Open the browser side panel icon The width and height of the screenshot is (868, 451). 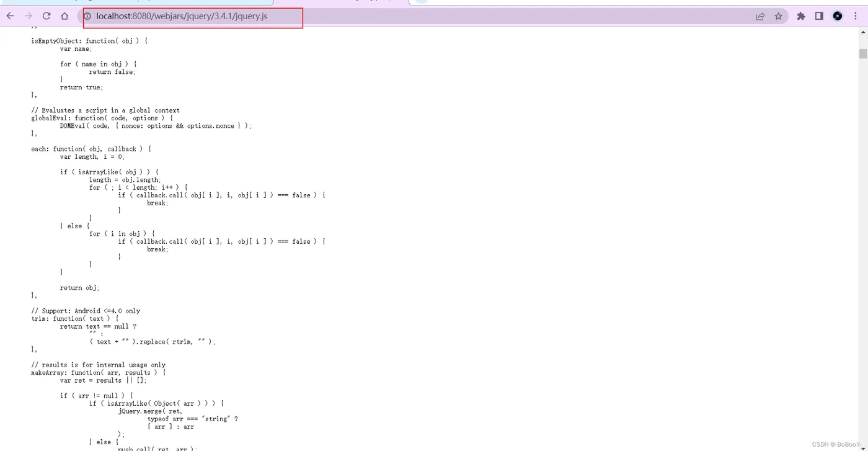pos(819,16)
